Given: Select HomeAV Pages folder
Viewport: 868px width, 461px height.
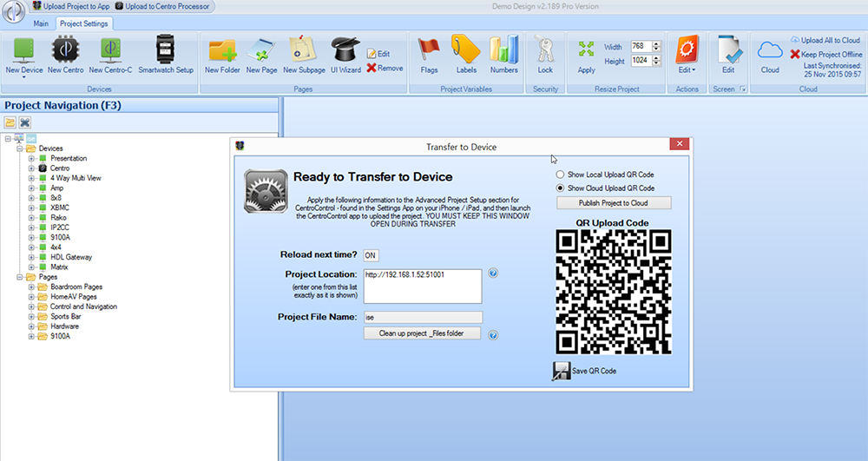Looking at the screenshot, I should pos(73,297).
